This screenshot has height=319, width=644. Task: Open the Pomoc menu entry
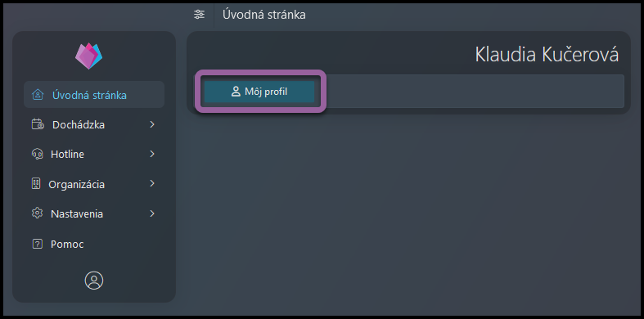click(67, 245)
